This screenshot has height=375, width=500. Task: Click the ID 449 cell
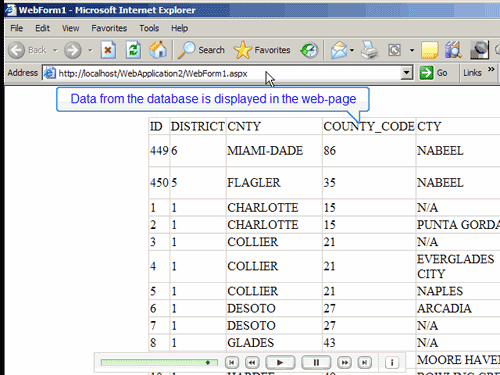159,151
